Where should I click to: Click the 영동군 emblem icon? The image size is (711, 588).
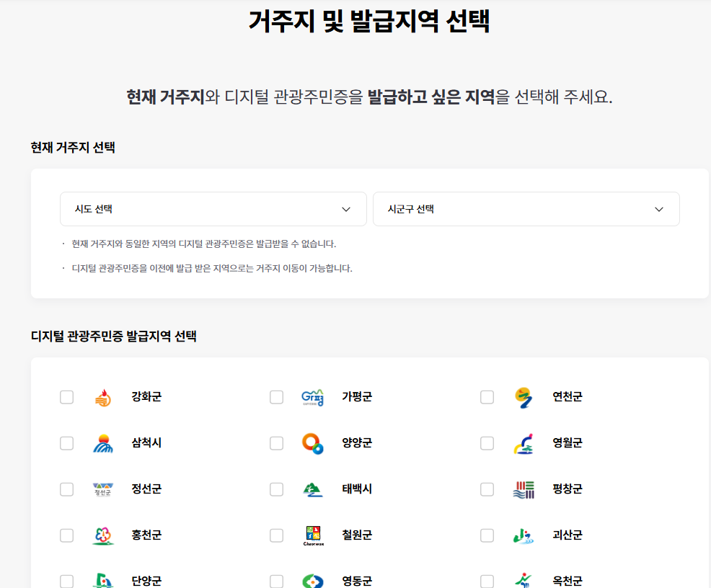click(313, 581)
